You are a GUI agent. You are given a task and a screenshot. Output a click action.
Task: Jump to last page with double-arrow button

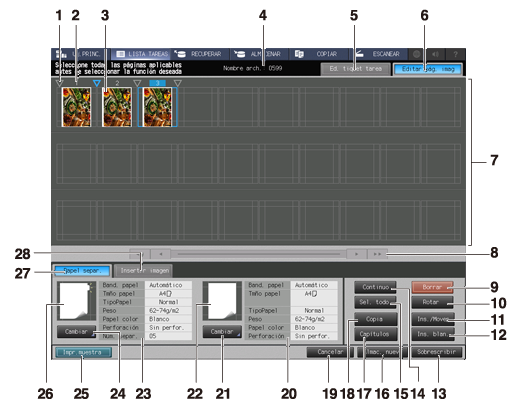point(377,254)
